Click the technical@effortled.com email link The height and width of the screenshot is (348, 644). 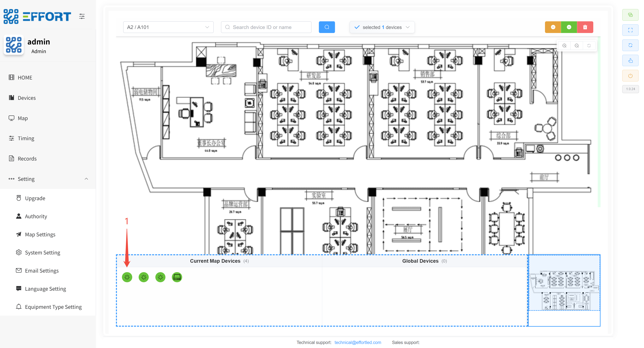point(357,342)
